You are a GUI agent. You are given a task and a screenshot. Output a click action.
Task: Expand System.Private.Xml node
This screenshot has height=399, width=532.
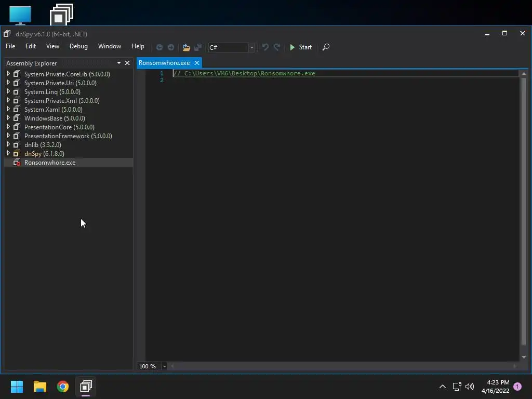click(8, 100)
